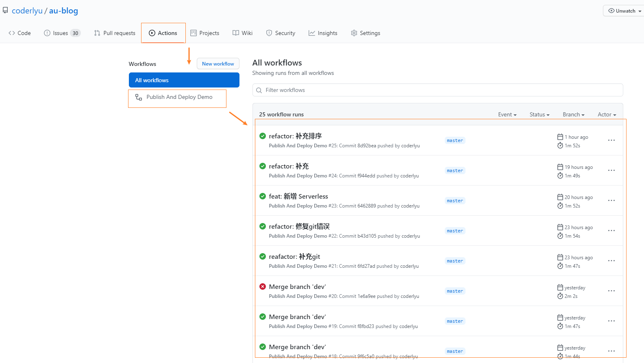Click the coderlyu owner link
644x363 pixels.
click(27, 11)
